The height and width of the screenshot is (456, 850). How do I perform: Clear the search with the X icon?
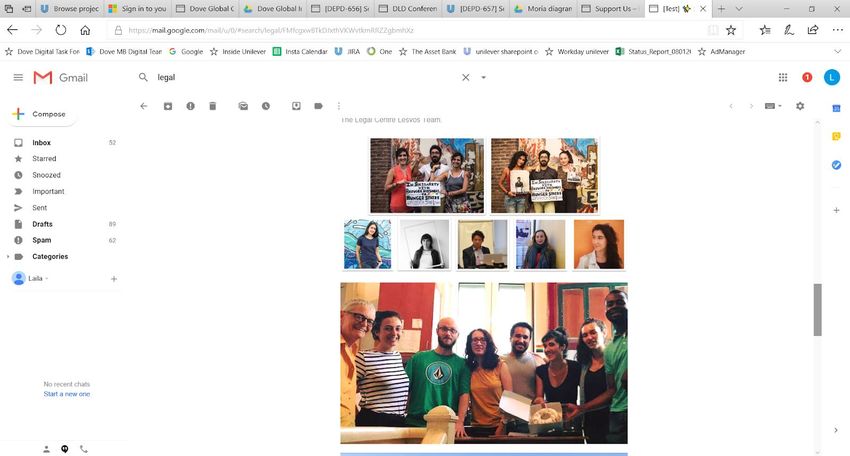(466, 78)
